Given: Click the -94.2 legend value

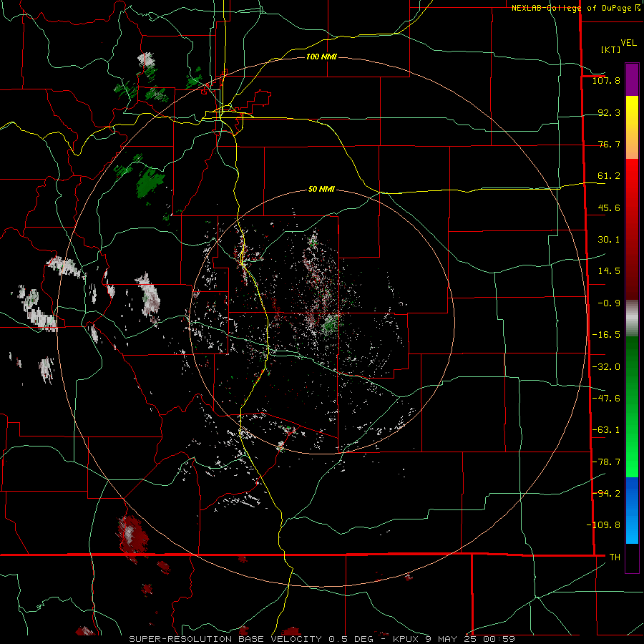Looking at the screenshot, I should click(x=606, y=493).
